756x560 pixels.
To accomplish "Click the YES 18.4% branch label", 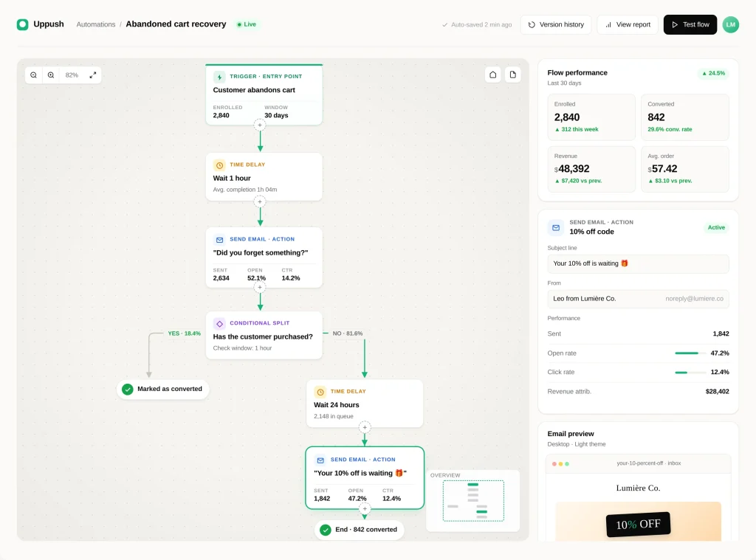I will [x=184, y=333].
